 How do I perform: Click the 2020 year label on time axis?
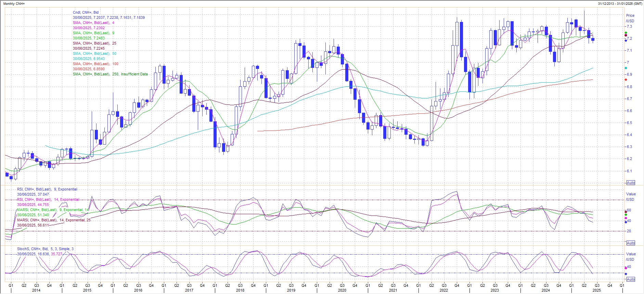pos(342,290)
